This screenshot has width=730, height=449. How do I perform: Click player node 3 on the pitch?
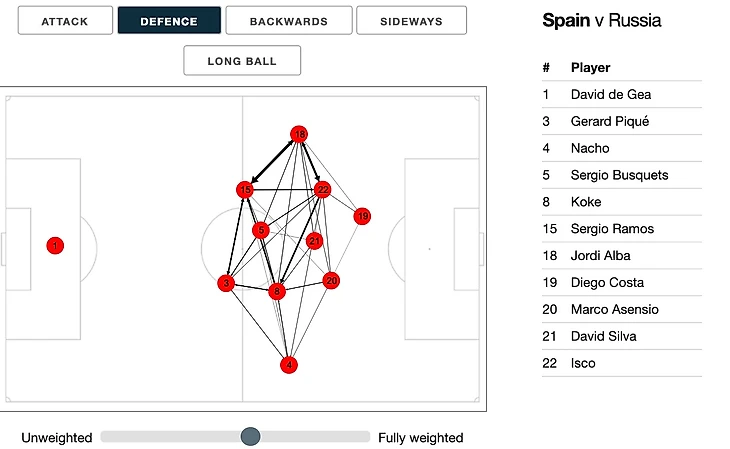(226, 283)
